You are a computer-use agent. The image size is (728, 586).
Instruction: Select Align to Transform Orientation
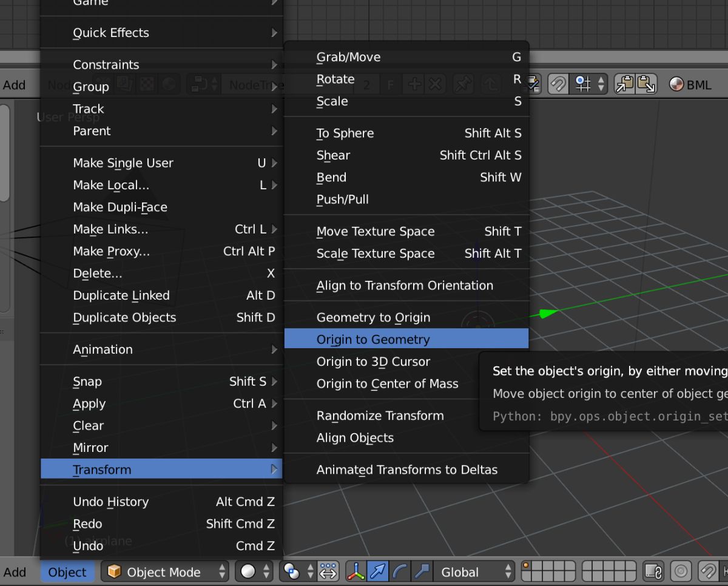coord(406,285)
